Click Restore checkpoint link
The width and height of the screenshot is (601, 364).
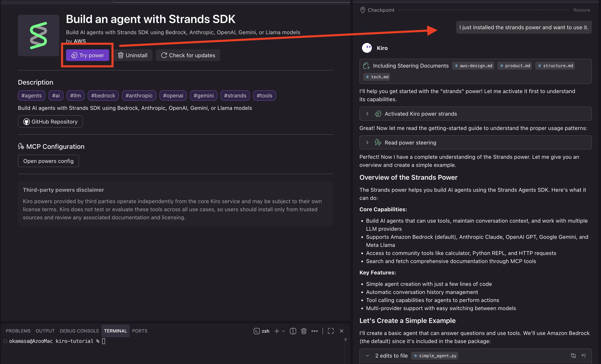click(x=581, y=10)
